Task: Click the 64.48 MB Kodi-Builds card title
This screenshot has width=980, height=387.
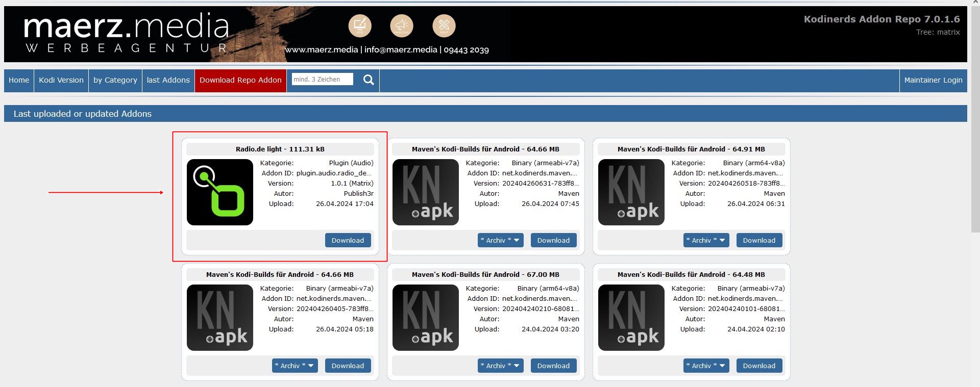Action: tap(691, 275)
